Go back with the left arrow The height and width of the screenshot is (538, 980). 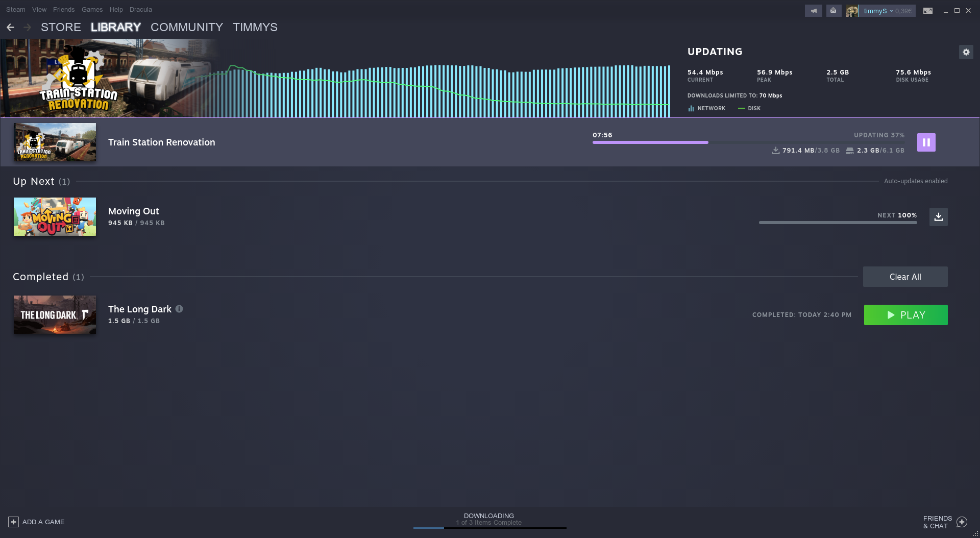tap(10, 27)
